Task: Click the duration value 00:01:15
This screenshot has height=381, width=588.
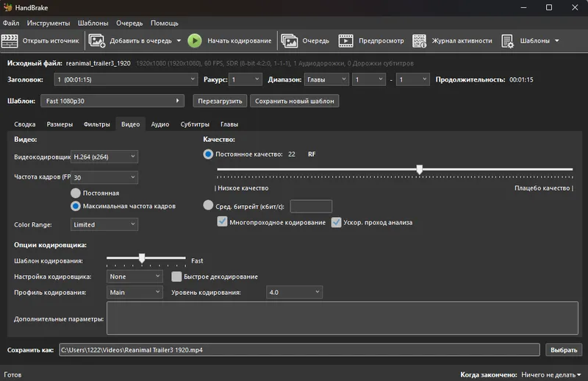Action: pos(521,79)
